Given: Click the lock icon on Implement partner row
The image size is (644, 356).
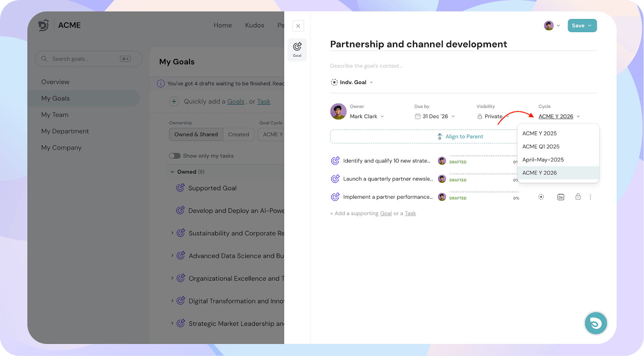Looking at the screenshot, I should point(578,197).
